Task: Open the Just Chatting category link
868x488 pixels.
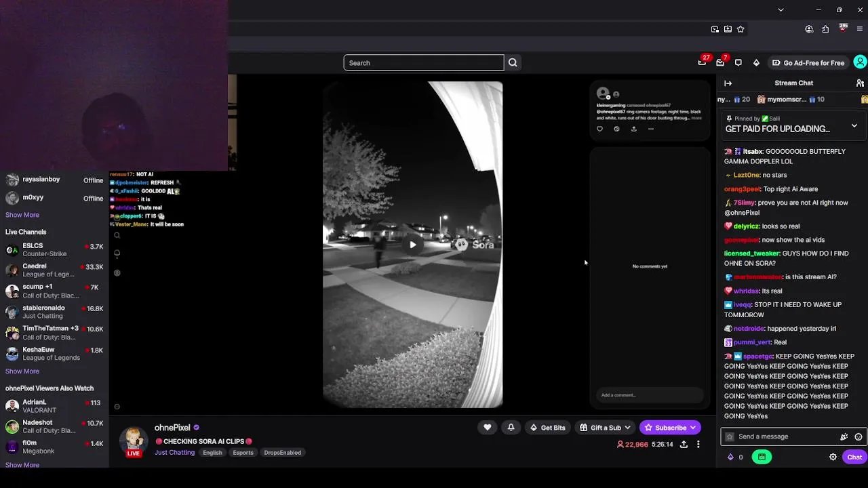Action: 174,453
